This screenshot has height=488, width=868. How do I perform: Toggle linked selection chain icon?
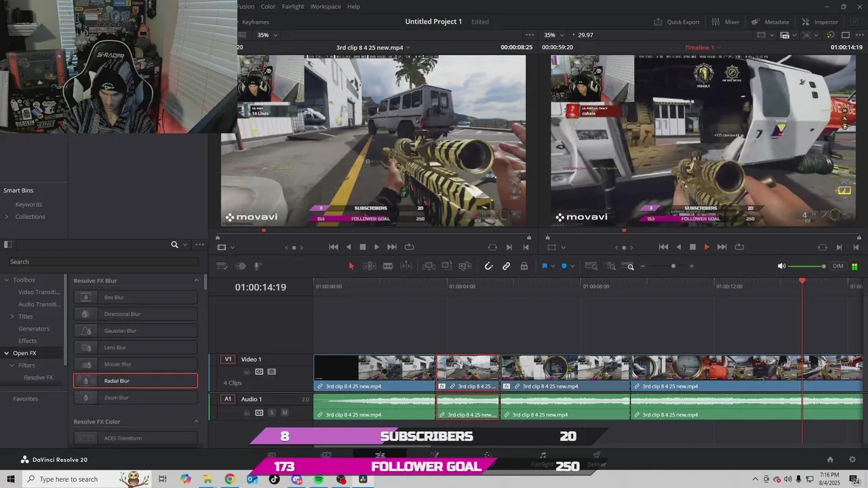point(506,266)
